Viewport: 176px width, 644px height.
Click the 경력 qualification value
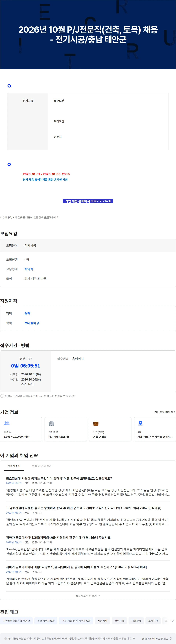coord(27,314)
